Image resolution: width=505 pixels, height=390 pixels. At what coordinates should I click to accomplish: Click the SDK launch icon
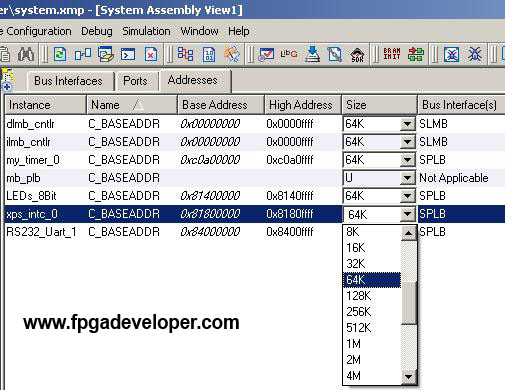[357, 54]
